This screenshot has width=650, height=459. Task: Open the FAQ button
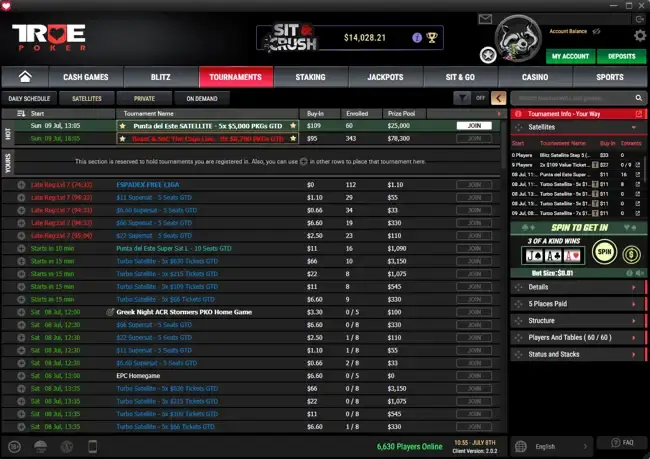click(x=622, y=443)
